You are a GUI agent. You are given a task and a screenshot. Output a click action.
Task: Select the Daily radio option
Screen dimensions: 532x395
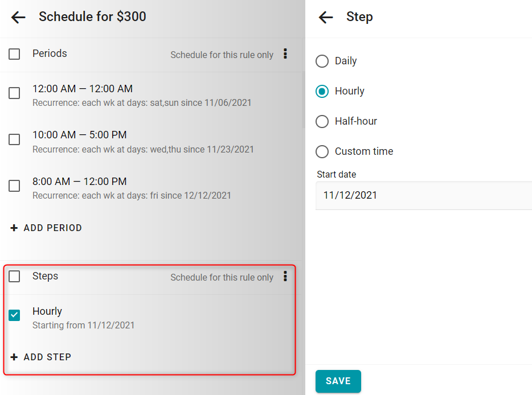322,61
